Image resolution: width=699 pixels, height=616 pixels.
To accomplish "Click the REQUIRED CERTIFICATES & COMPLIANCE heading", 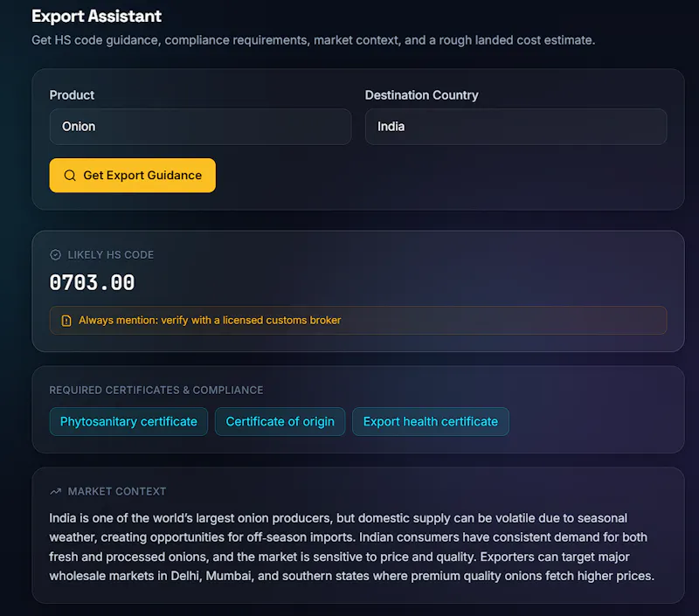I will 156,391.
